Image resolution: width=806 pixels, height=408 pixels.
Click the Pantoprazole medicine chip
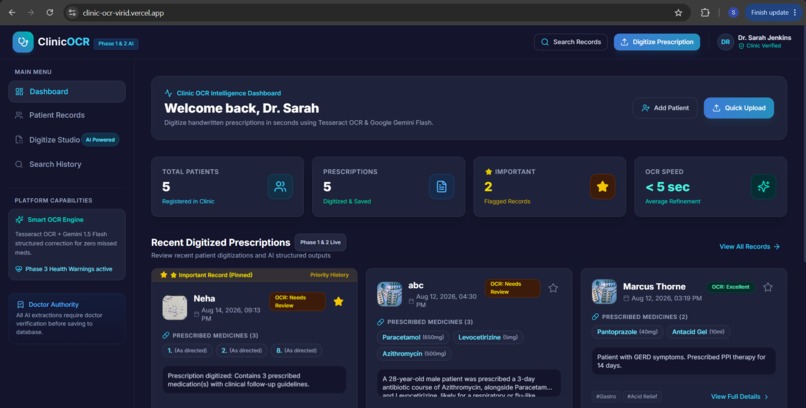(x=627, y=332)
